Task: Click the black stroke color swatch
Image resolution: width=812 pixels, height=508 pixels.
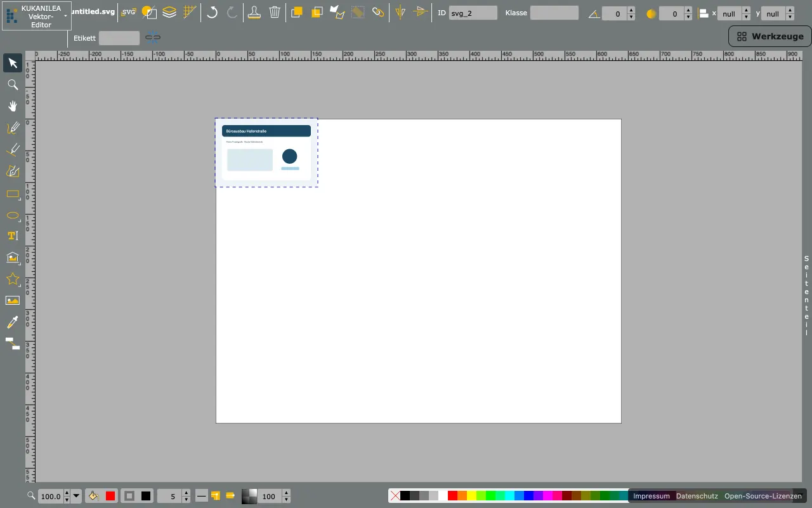Action: click(146, 496)
